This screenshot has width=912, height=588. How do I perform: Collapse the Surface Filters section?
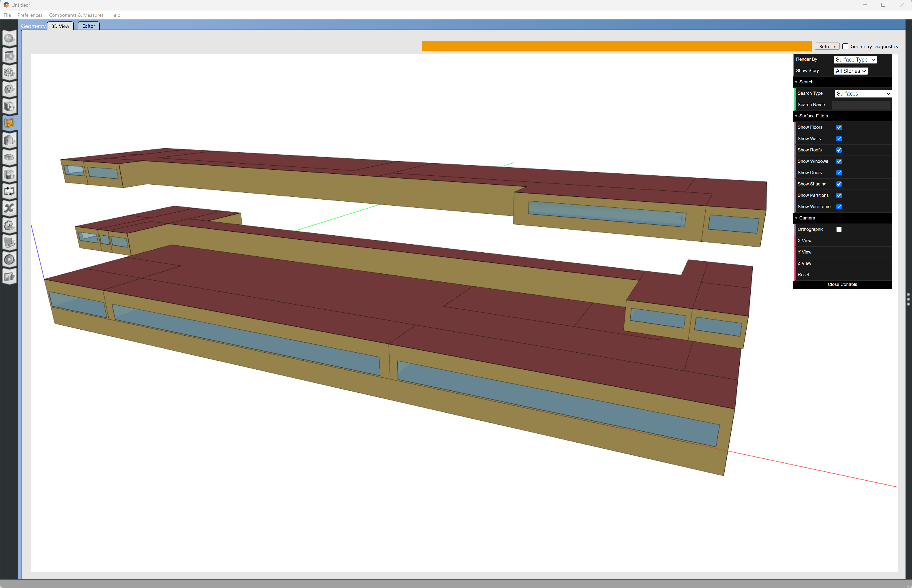[814, 116]
